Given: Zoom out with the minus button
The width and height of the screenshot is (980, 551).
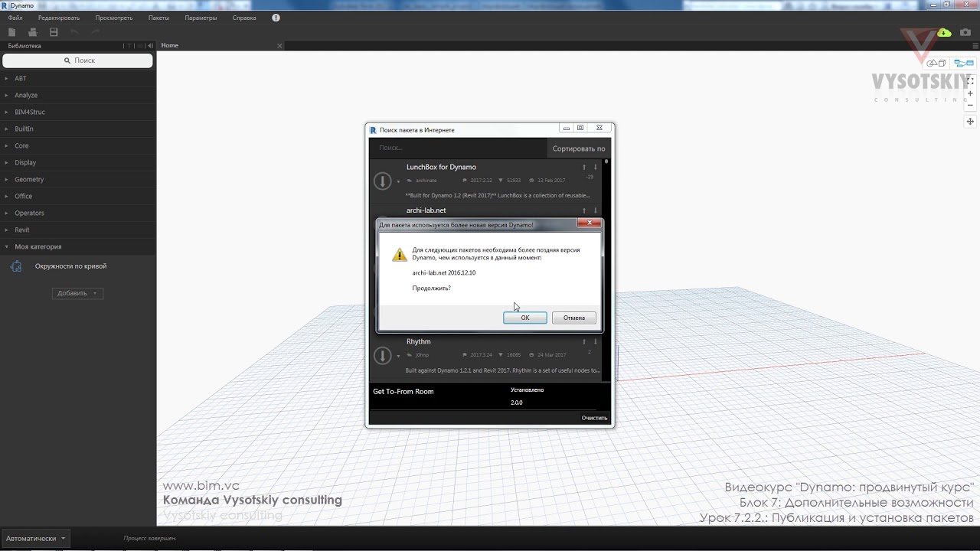Looking at the screenshot, I should click(970, 105).
